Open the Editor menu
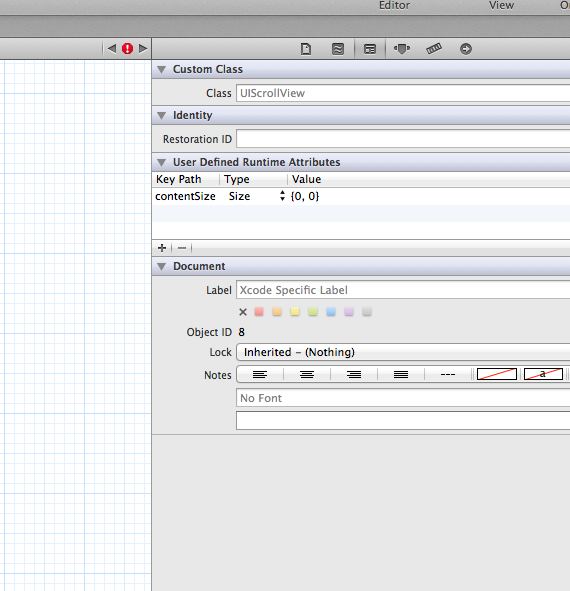The width and height of the screenshot is (570, 591). (x=394, y=5)
